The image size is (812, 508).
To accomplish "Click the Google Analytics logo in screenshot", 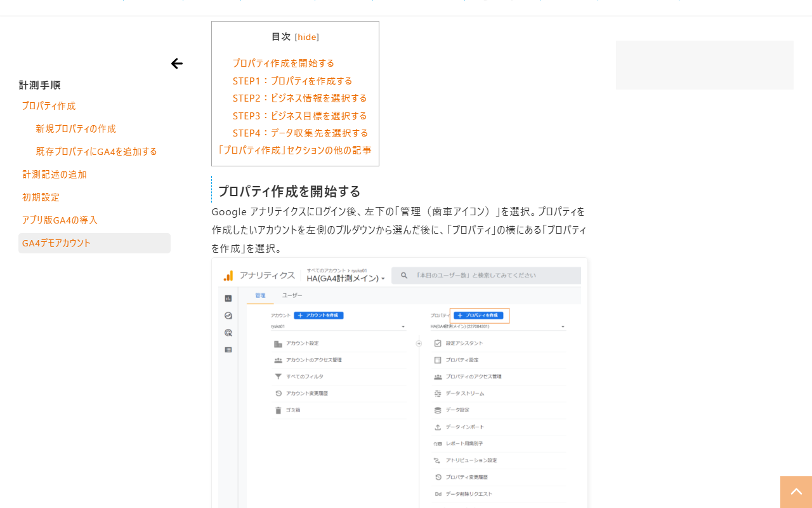I will click(228, 276).
